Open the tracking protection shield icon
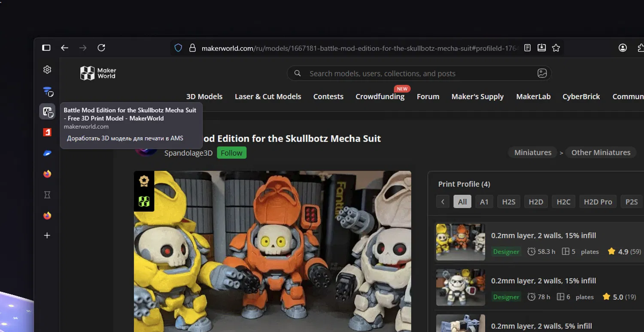This screenshot has height=332, width=644. [178, 48]
